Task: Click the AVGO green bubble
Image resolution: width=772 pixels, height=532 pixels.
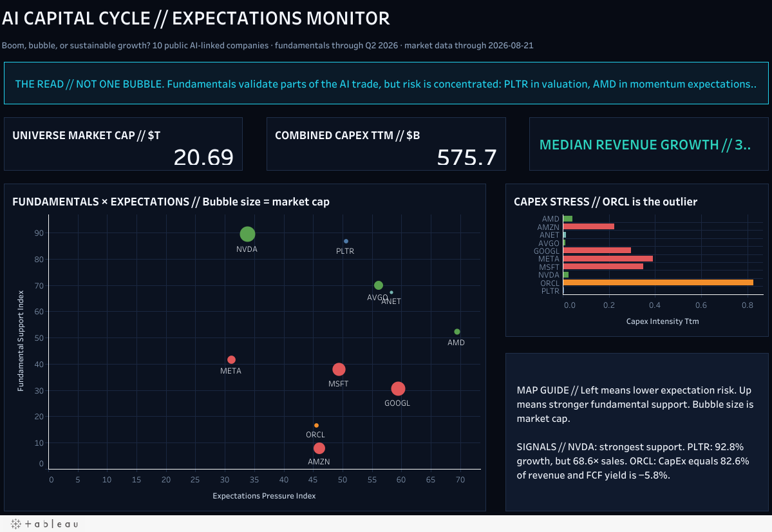Action: [378, 285]
